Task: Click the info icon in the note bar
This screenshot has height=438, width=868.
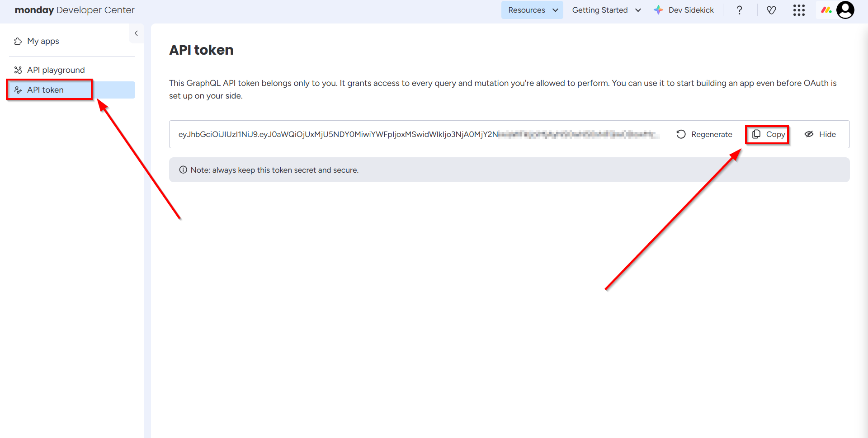Action: [x=183, y=170]
